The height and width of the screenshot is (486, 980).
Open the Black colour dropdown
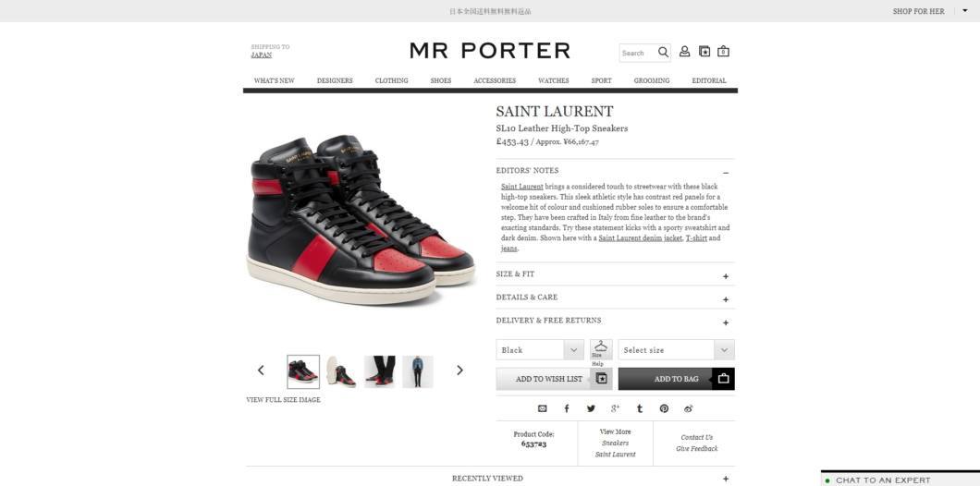tap(540, 350)
